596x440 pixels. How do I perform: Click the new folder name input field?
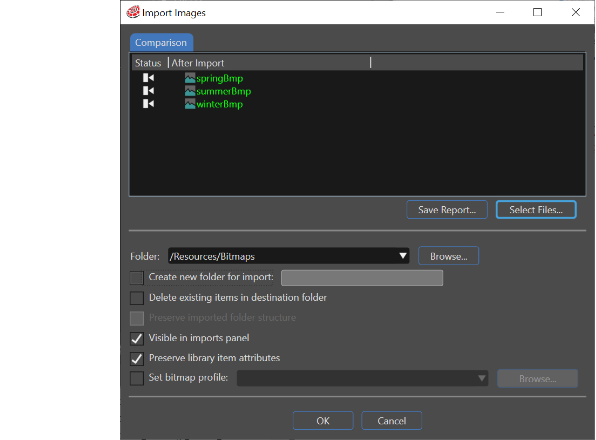362,278
